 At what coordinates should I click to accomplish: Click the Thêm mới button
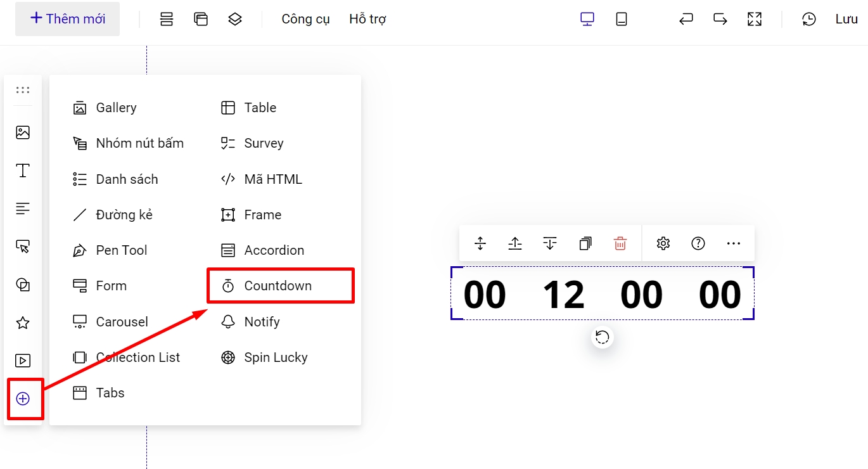pyautogui.click(x=68, y=19)
